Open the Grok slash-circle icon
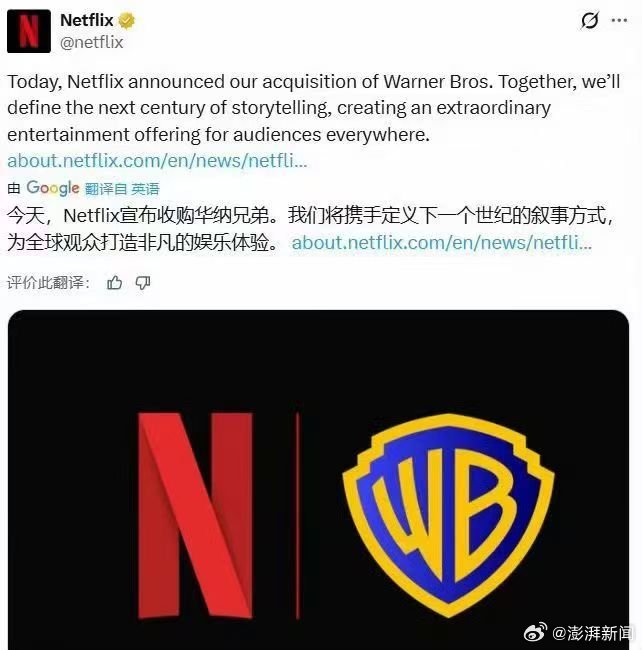 coord(589,20)
